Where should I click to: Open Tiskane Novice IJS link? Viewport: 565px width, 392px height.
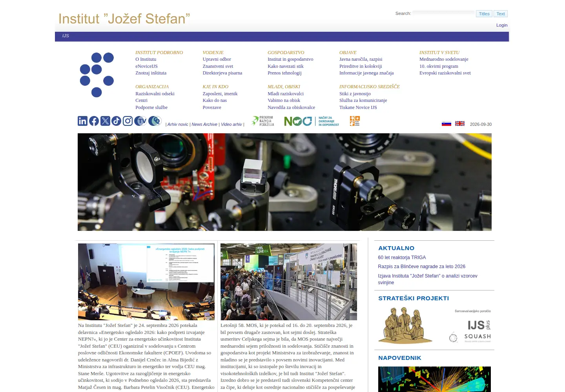[x=358, y=107]
